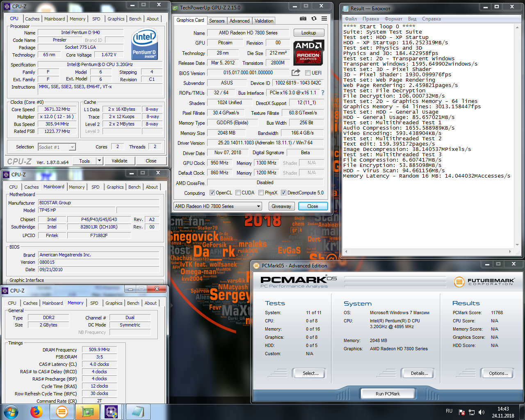Click the Giveaway button in GPU-Z
This screenshot has height=420, width=525.
pos(281,206)
